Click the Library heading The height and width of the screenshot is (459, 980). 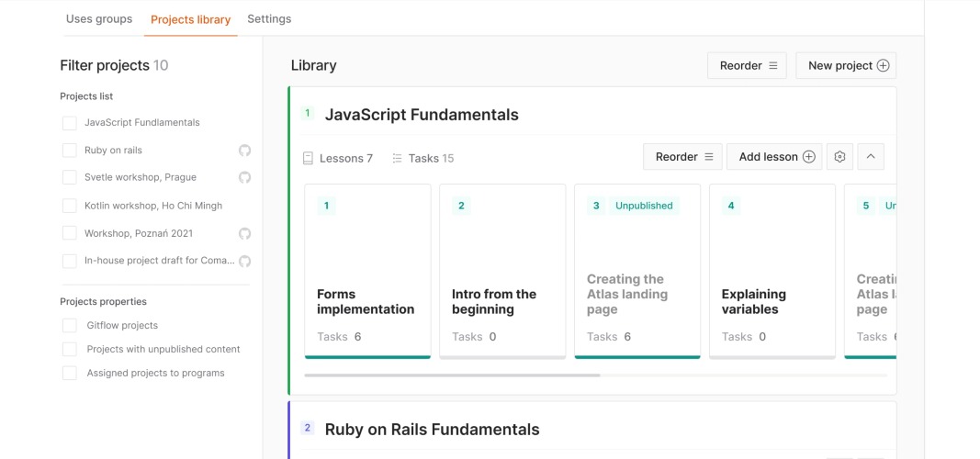(x=314, y=65)
